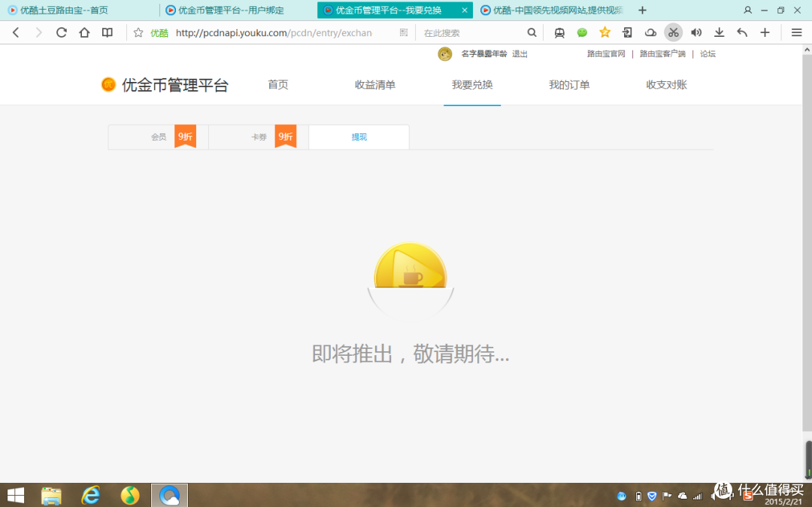
Task: Open the blue QQ penguin tray icon
Action: tap(622, 496)
